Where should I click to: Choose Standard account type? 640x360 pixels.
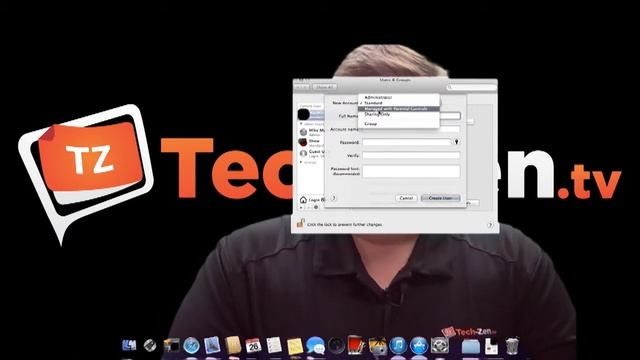coord(398,103)
